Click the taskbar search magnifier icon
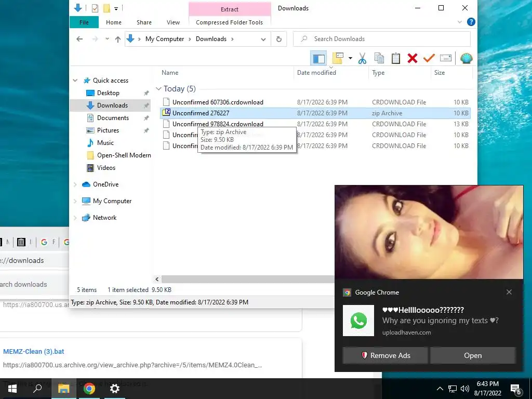 coord(37,389)
